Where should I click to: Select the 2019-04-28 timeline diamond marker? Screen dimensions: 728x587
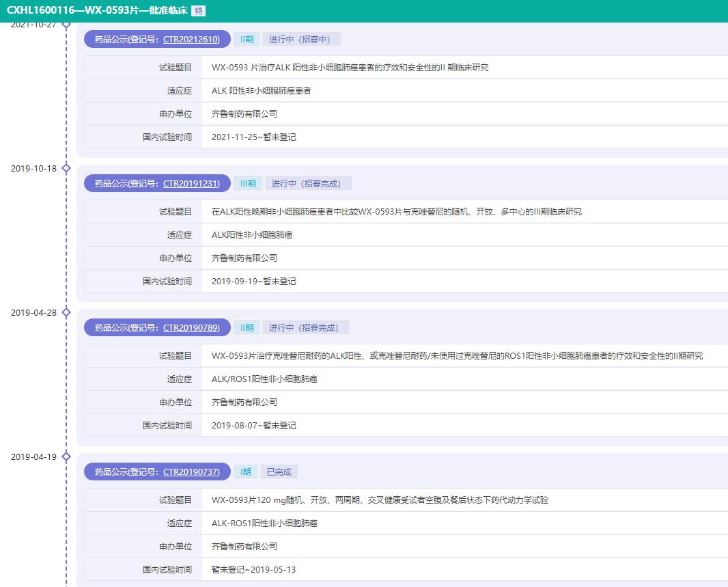65,312
